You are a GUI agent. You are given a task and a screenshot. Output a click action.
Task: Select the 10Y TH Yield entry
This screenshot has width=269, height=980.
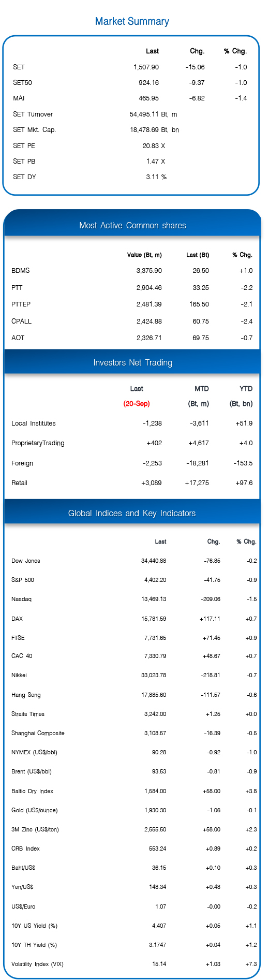[x=133, y=945]
